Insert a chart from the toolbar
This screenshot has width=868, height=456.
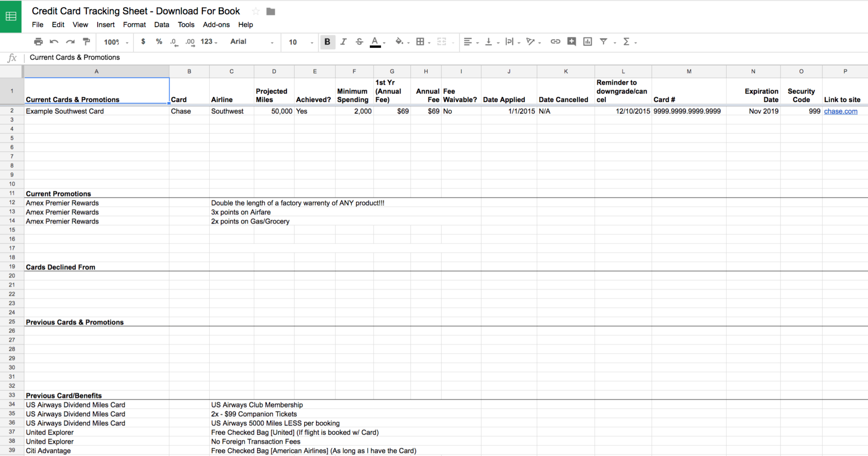coord(587,42)
